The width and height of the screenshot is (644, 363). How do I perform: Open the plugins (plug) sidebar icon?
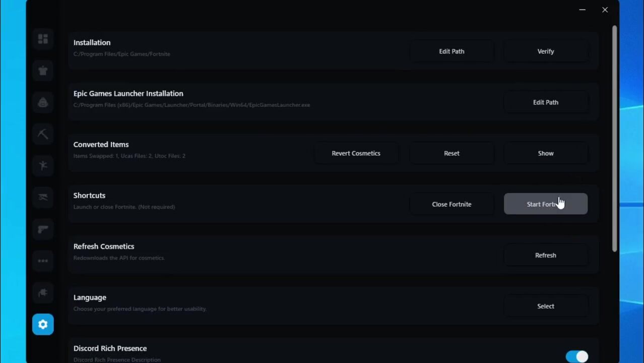[x=43, y=292]
